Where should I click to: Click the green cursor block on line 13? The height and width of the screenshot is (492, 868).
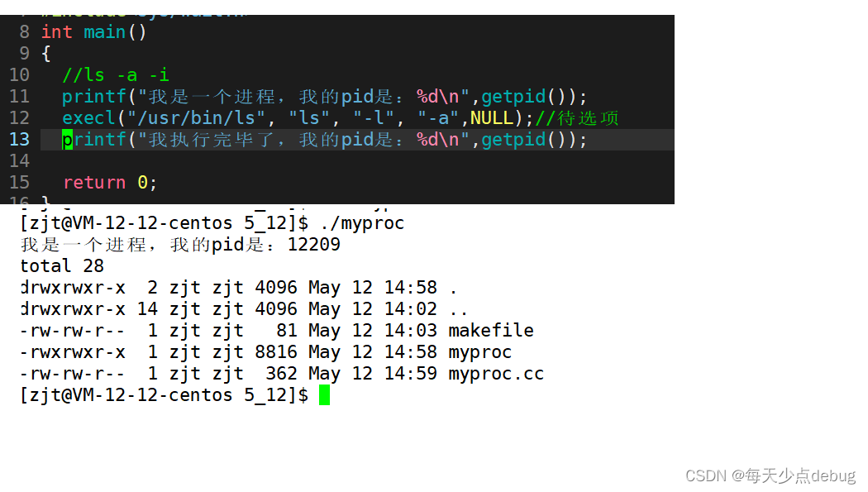(x=67, y=140)
